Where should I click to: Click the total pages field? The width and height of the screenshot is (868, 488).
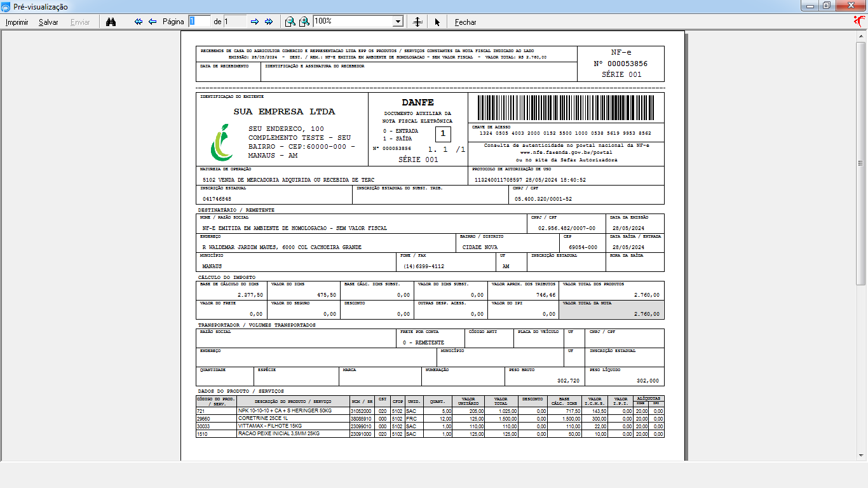tap(234, 21)
